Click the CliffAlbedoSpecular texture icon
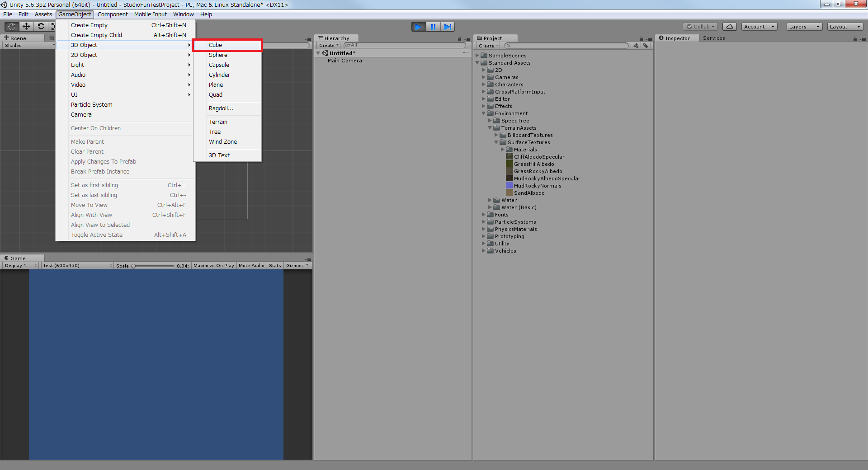868x470 pixels. (509, 157)
